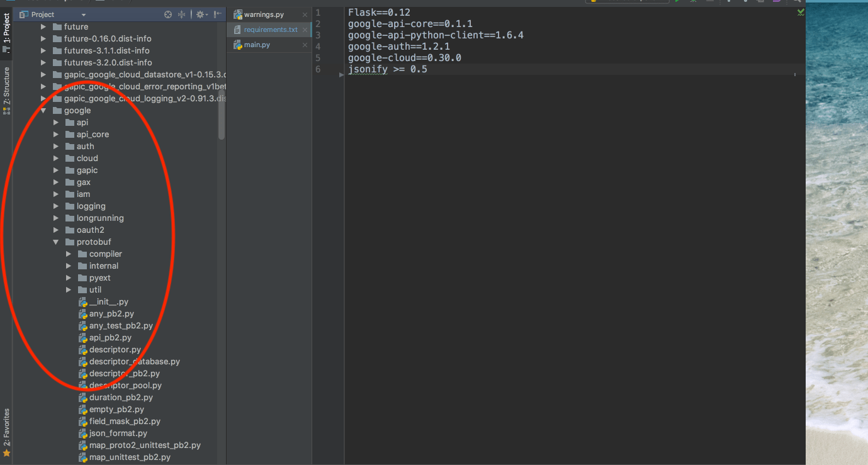Select map_unittest_pb2.py file
This screenshot has width=868, height=465.
[x=130, y=457]
